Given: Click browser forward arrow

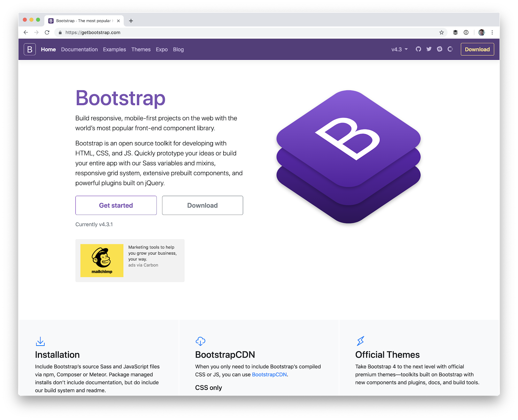Looking at the screenshot, I should pos(36,32).
